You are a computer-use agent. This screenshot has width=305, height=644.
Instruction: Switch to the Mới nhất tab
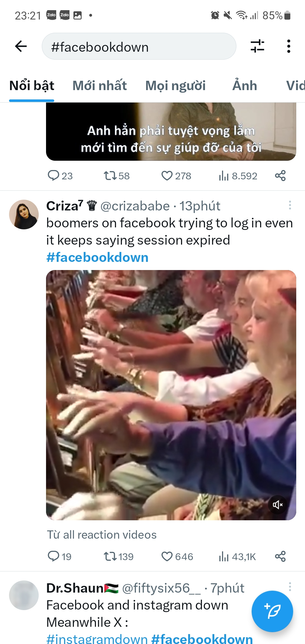99,86
